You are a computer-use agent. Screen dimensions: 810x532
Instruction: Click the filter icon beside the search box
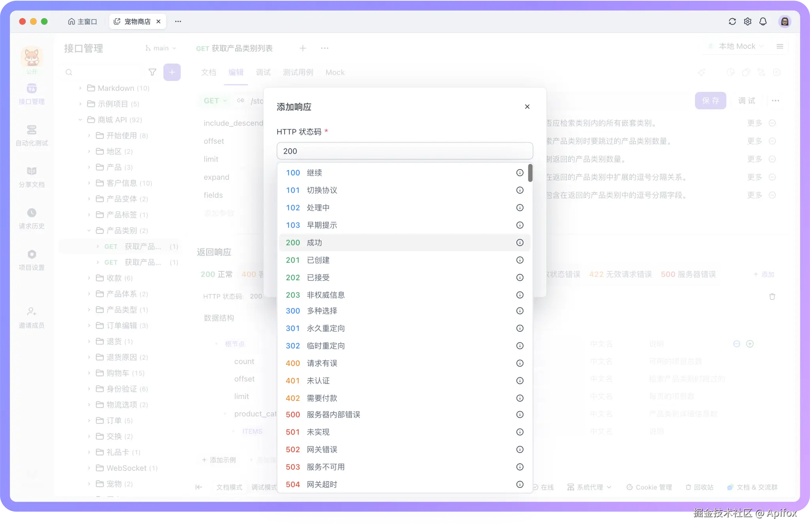[152, 72]
